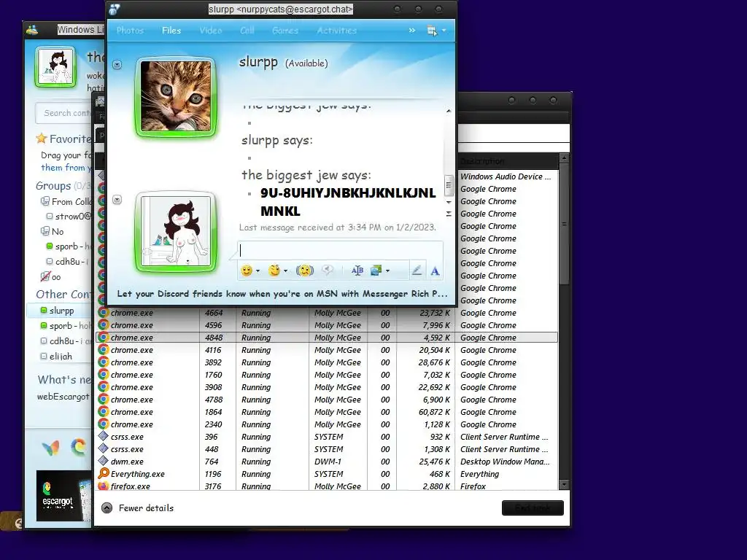Viewport: 747px width, 560px height.
Task: Click the MSN butterfly icon below contact list
Action: tap(50, 448)
